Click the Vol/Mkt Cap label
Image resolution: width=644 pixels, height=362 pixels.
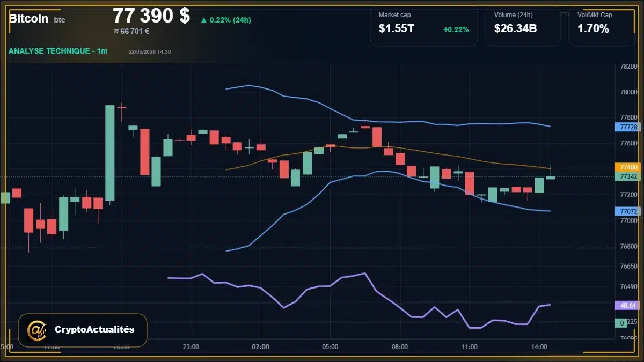click(595, 15)
